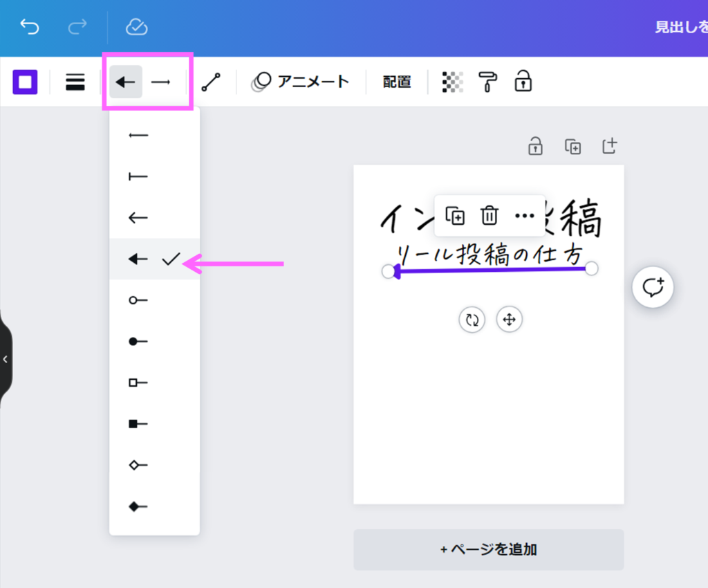Click the cloud save status icon
This screenshot has height=588, width=708.
point(136,27)
